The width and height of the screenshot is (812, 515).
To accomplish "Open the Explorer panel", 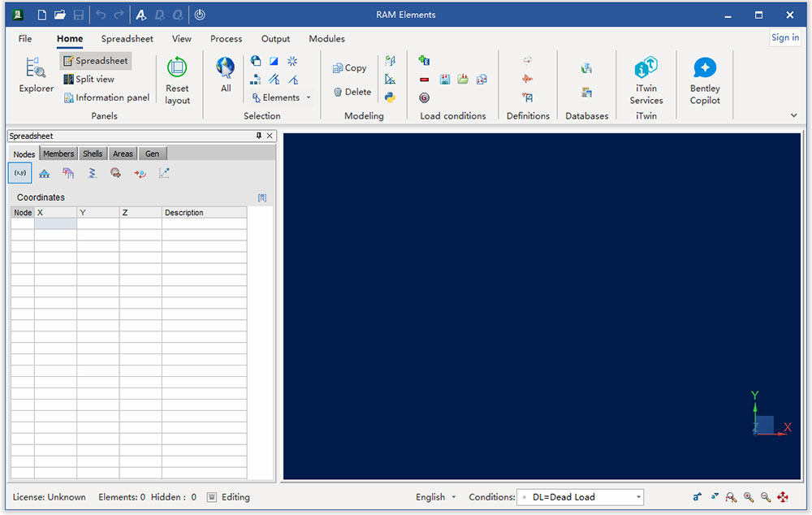I will (x=36, y=75).
